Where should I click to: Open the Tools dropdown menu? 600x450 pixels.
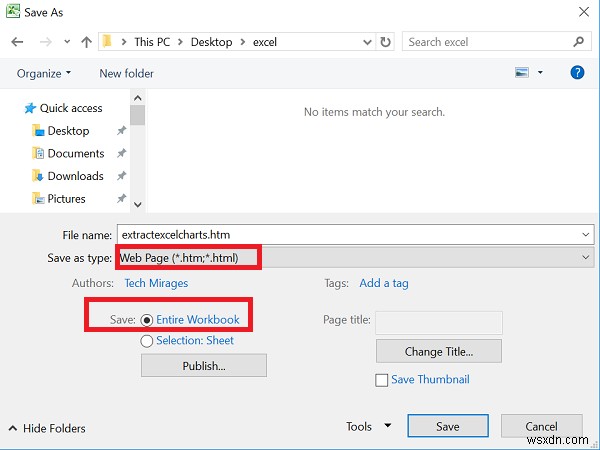pos(368,427)
